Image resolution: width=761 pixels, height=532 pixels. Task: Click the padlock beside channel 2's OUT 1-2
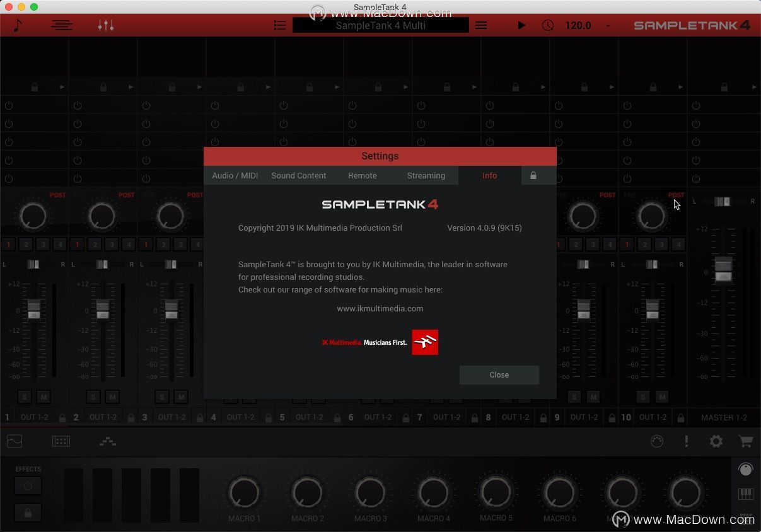(x=131, y=417)
